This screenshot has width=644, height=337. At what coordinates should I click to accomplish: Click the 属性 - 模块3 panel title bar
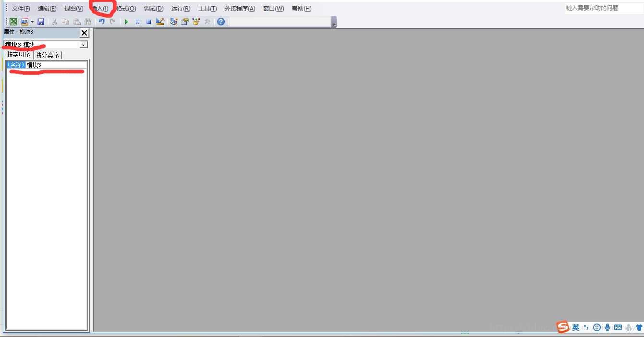tap(41, 32)
